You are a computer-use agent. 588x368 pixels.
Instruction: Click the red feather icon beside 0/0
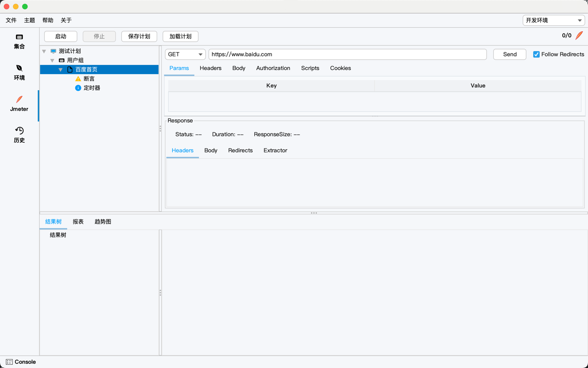pos(579,35)
